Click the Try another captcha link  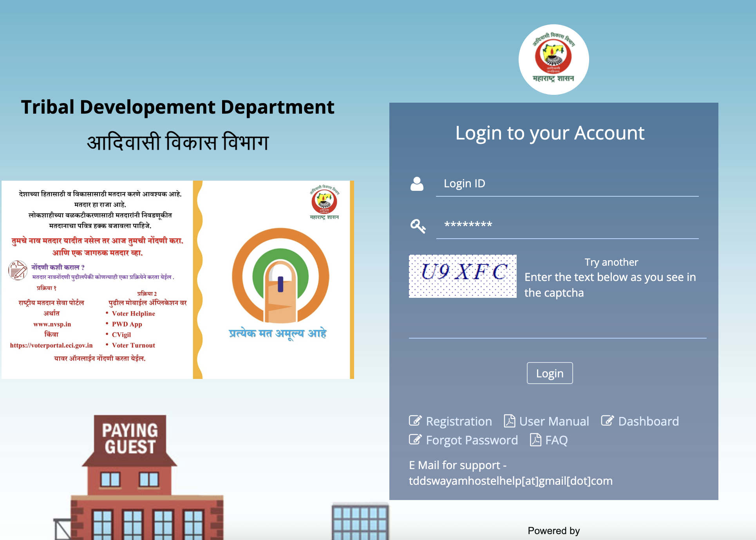point(611,262)
